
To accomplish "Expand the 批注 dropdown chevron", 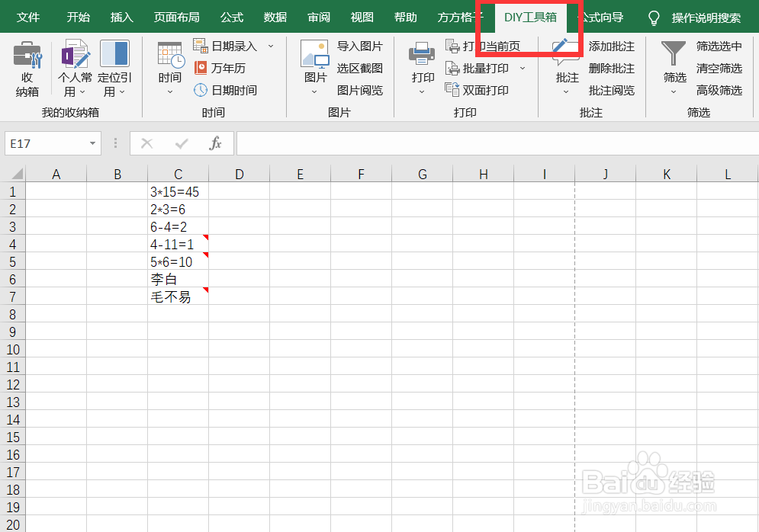I will (566, 92).
